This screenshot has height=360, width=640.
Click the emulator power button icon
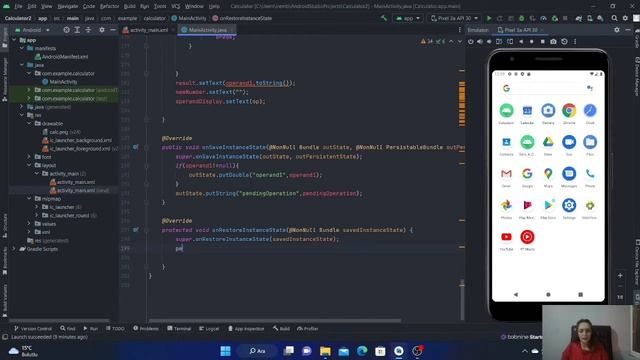(x=471, y=42)
